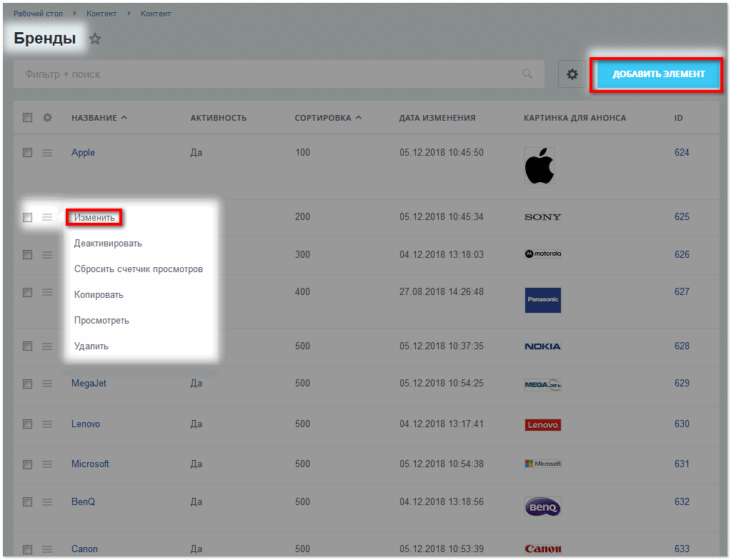Image resolution: width=731 pixels, height=560 pixels.
Task: Check the MegaJet row checkbox
Action: point(27,384)
